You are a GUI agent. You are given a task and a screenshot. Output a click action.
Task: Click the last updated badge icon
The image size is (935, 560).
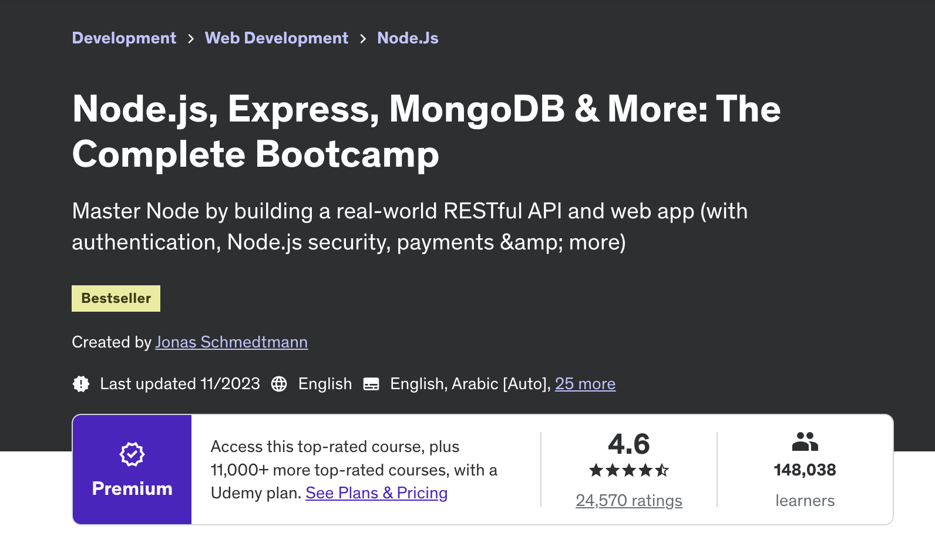[81, 384]
